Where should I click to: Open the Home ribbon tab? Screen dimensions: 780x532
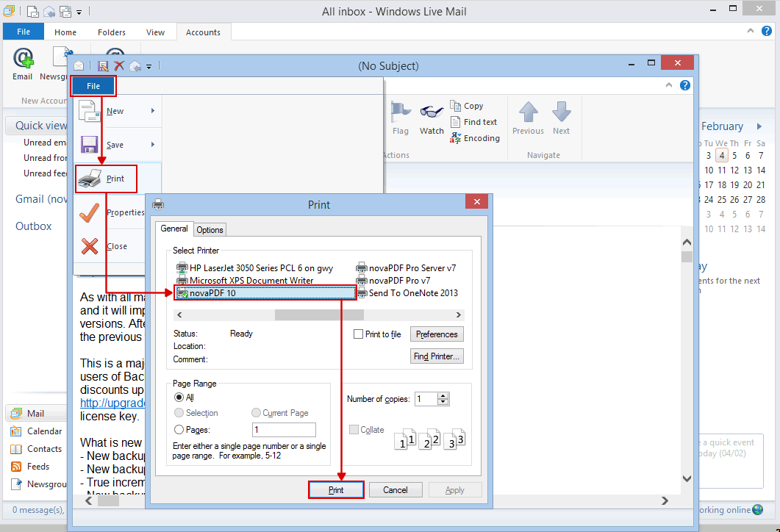click(x=65, y=32)
